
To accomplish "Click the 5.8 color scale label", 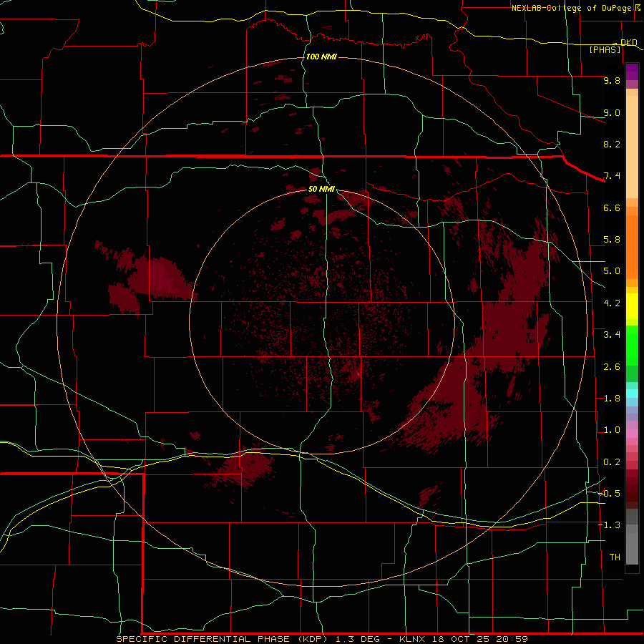I will click(612, 240).
